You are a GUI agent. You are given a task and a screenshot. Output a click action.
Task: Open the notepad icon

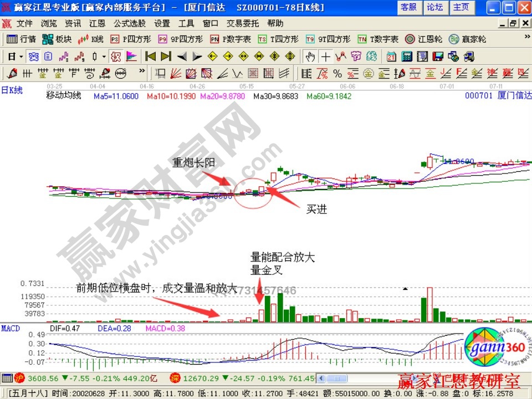click(422, 57)
